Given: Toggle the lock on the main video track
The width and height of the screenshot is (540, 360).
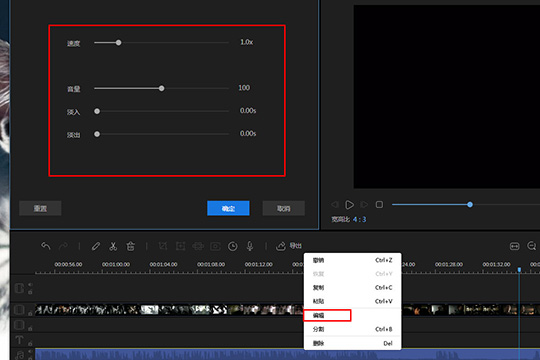Looking at the screenshot, I should tap(30, 313).
